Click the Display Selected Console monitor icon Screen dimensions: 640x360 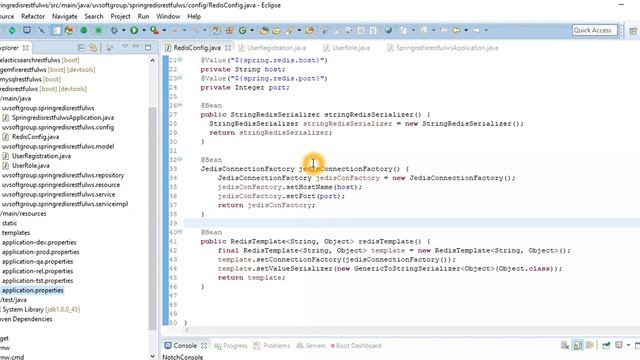(x=619, y=345)
